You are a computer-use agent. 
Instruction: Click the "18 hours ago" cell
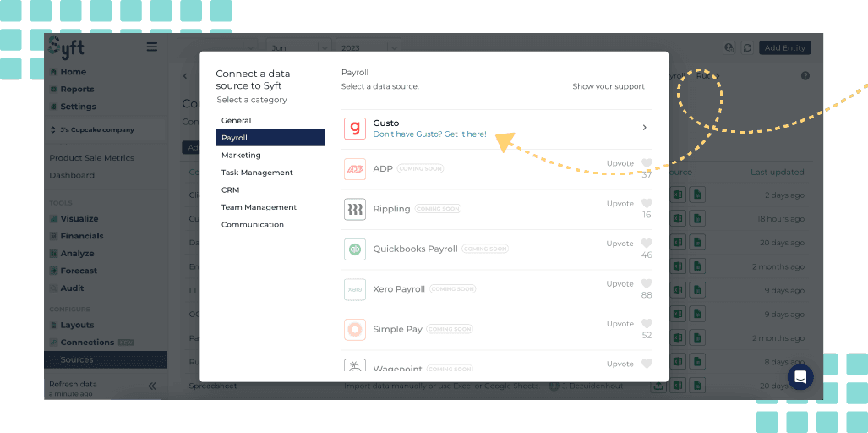(x=781, y=219)
